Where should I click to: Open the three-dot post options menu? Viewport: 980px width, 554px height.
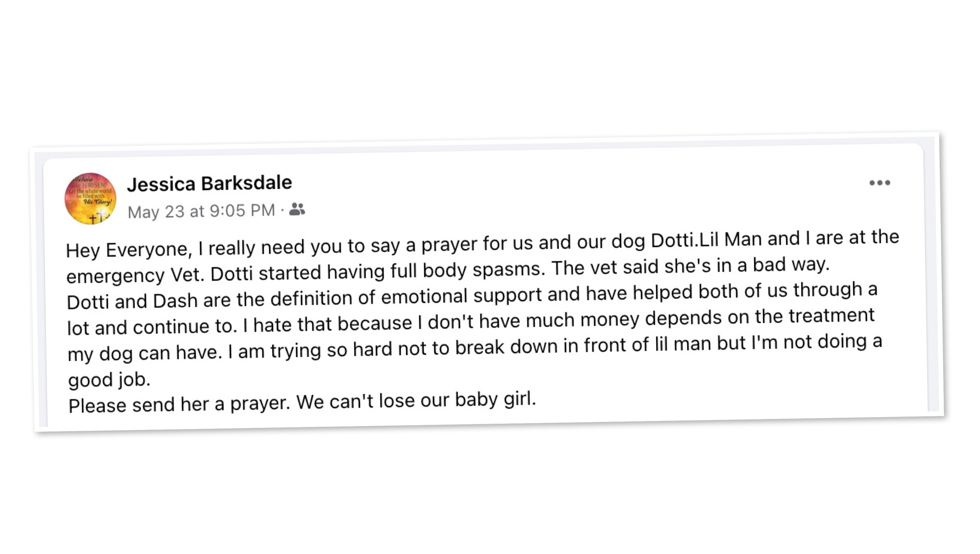880,183
